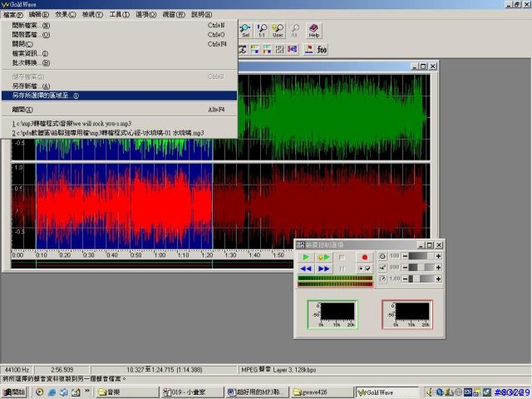Click the balance icon in the control window
Viewport: 532px width, 399px height.
click(382, 268)
